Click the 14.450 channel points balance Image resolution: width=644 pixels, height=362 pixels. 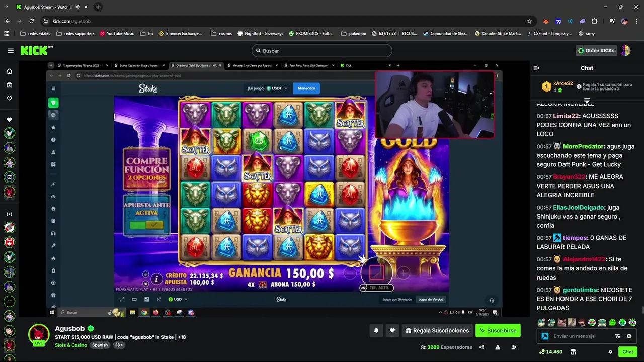(x=550, y=352)
